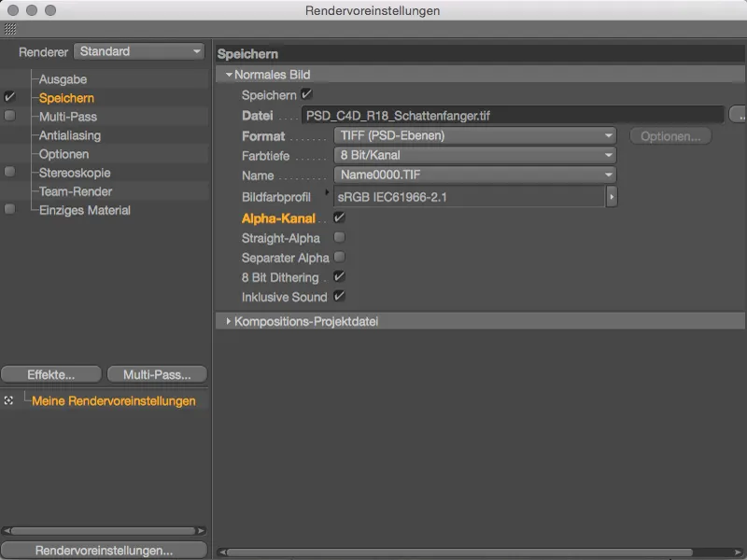Toggle the 8 Bit Dithering checkbox
The image size is (747, 560).
pyautogui.click(x=339, y=276)
